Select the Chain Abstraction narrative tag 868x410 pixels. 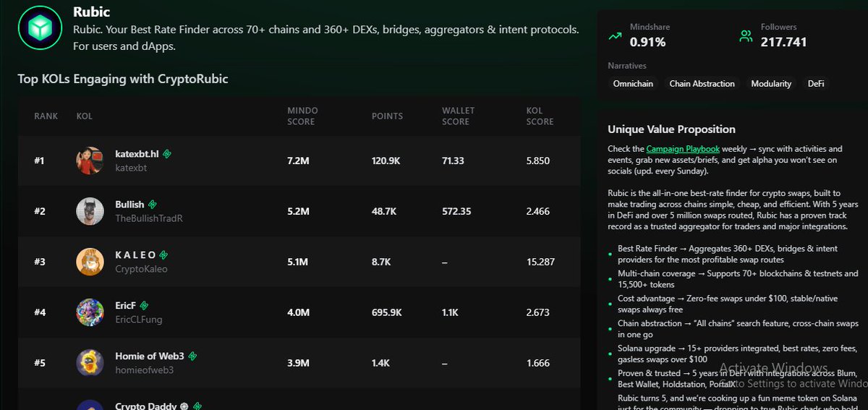click(x=702, y=84)
